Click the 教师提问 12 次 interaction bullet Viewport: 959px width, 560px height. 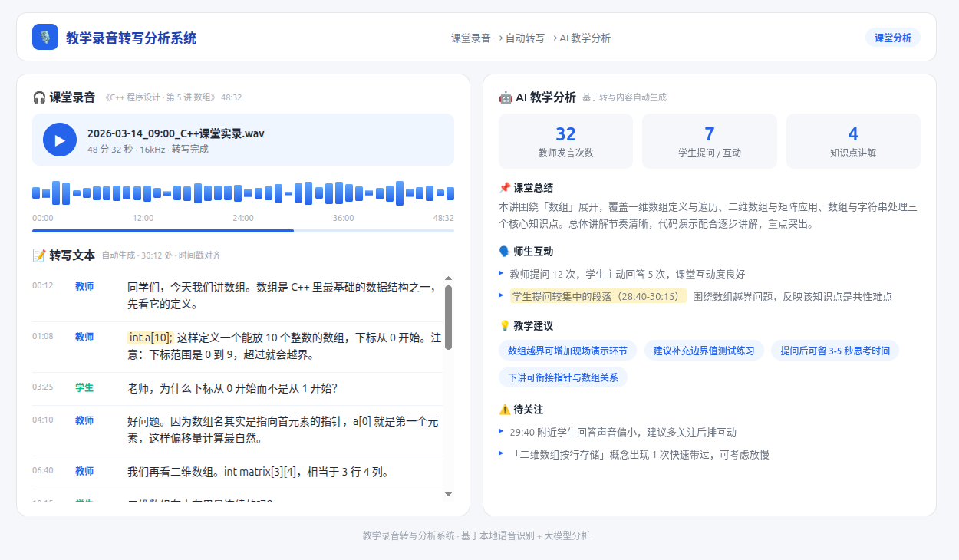pos(628,274)
